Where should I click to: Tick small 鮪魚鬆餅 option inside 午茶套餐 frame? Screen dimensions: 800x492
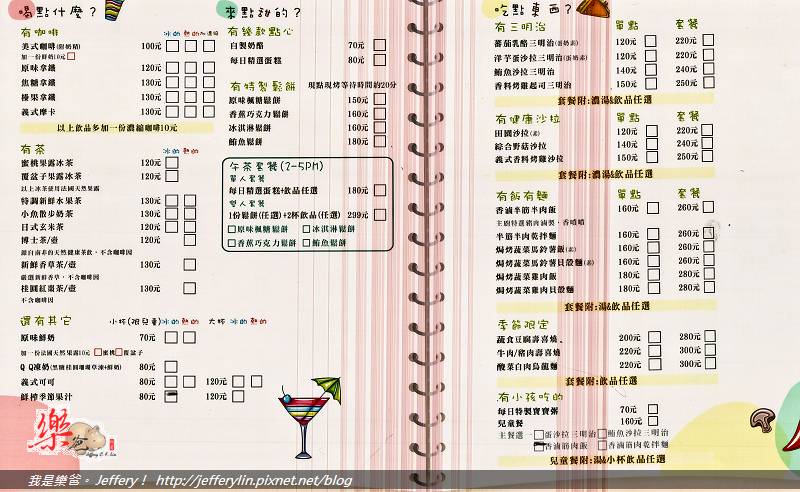coord(307,243)
